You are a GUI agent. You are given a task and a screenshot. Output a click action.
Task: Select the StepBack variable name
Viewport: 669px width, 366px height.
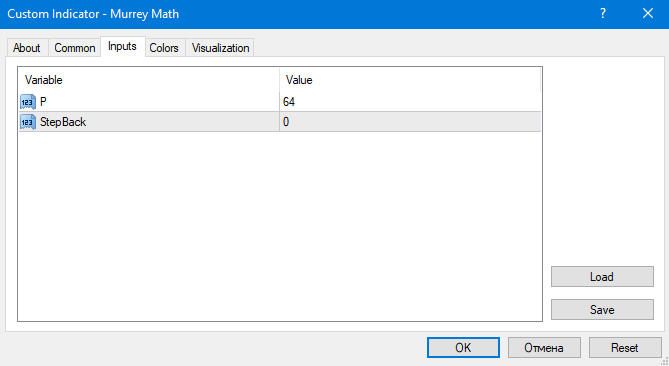pyautogui.click(x=63, y=122)
